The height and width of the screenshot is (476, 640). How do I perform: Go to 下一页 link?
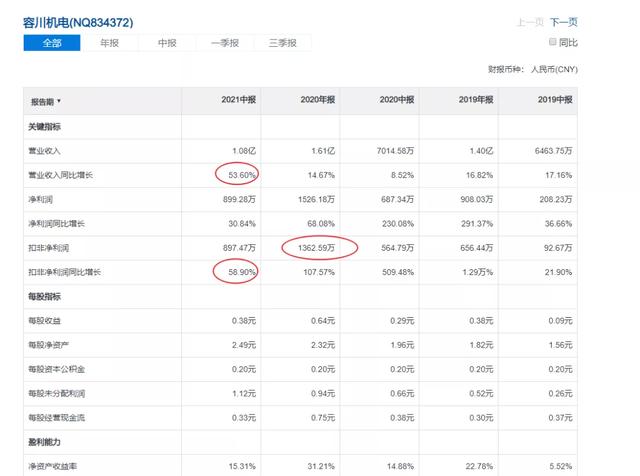point(564,22)
